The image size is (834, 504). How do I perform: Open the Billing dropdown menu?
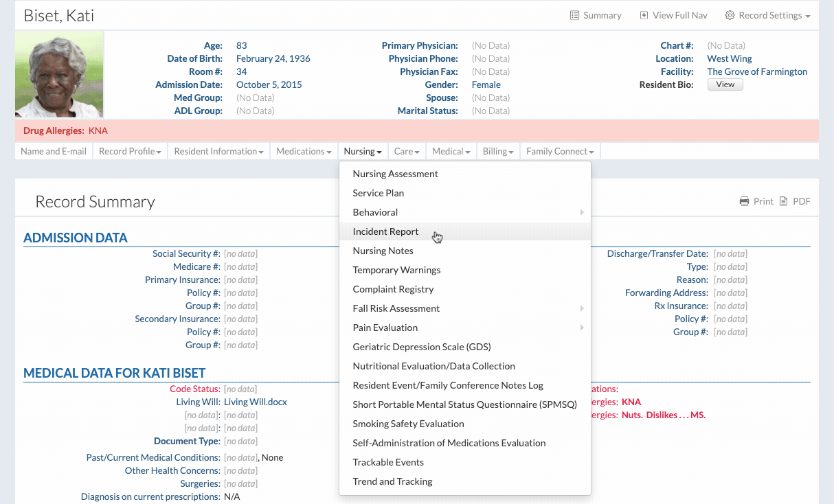click(498, 151)
